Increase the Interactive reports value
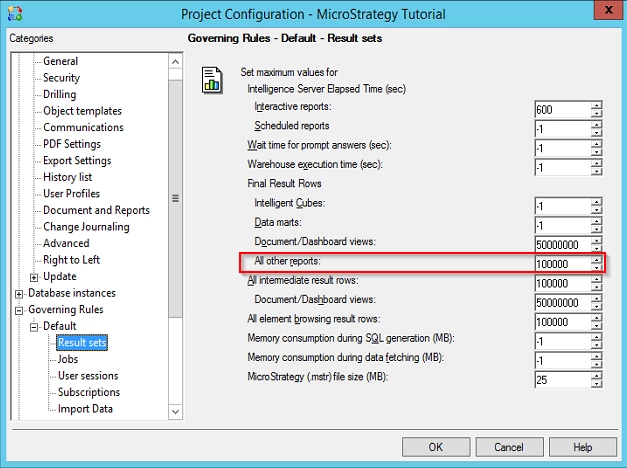This screenshot has width=627, height=468. coord(597,105)
